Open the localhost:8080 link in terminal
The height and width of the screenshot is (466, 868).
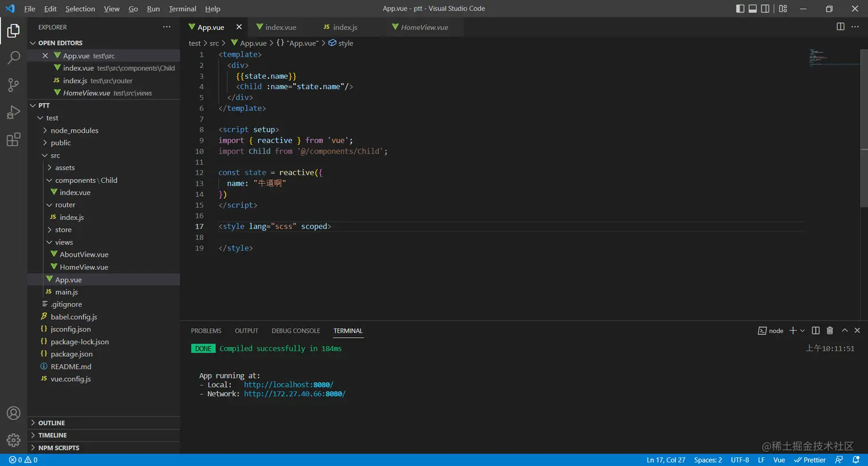(x=288, y=384)
